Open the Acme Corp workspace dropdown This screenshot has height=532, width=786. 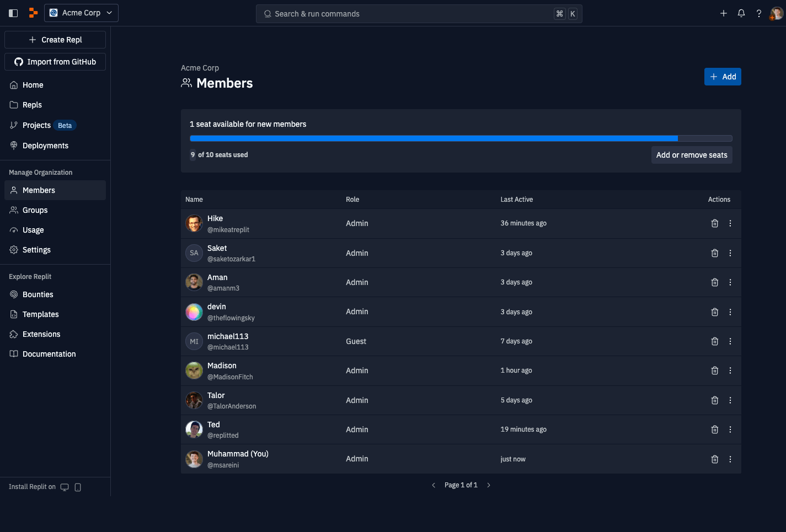pyautogui.click(x=81, y=13)
